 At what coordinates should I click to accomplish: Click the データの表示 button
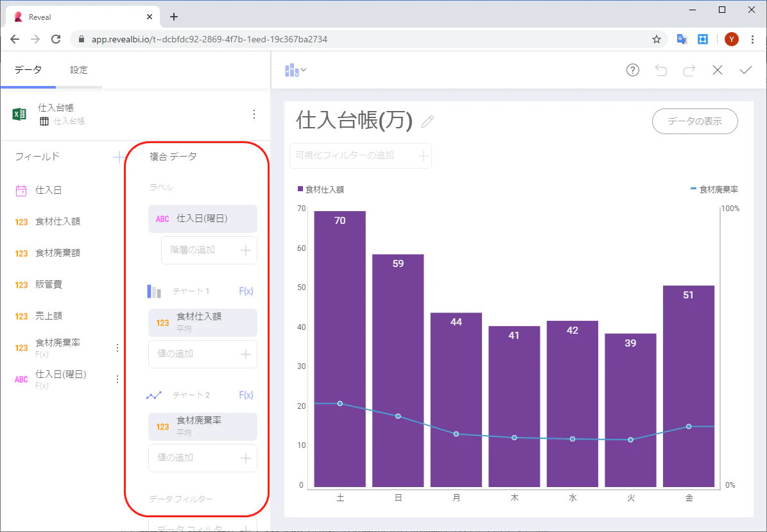[694, 121]
